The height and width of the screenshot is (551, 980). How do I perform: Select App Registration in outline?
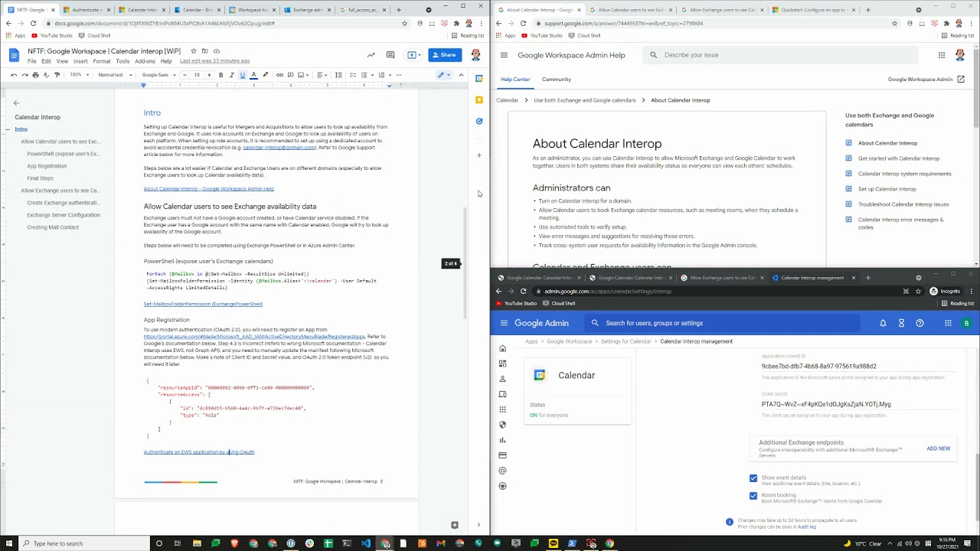tap(47, 166)
